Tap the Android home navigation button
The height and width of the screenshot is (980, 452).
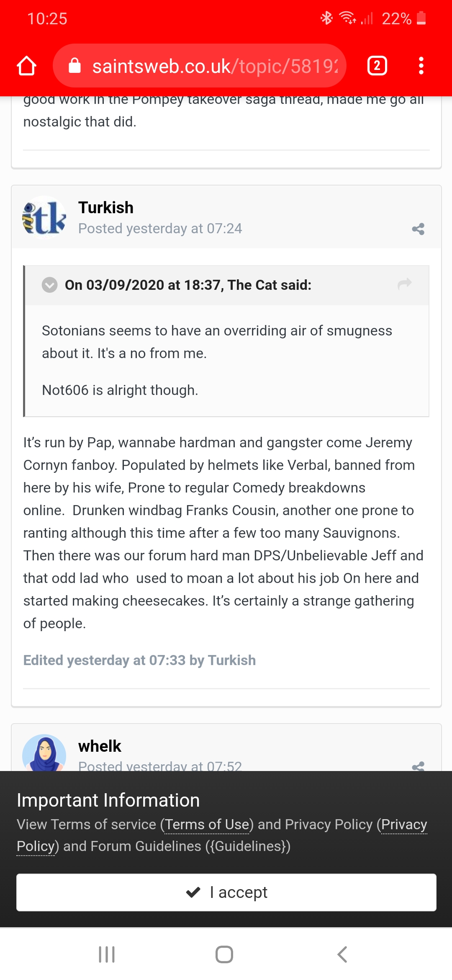[224, 954]
